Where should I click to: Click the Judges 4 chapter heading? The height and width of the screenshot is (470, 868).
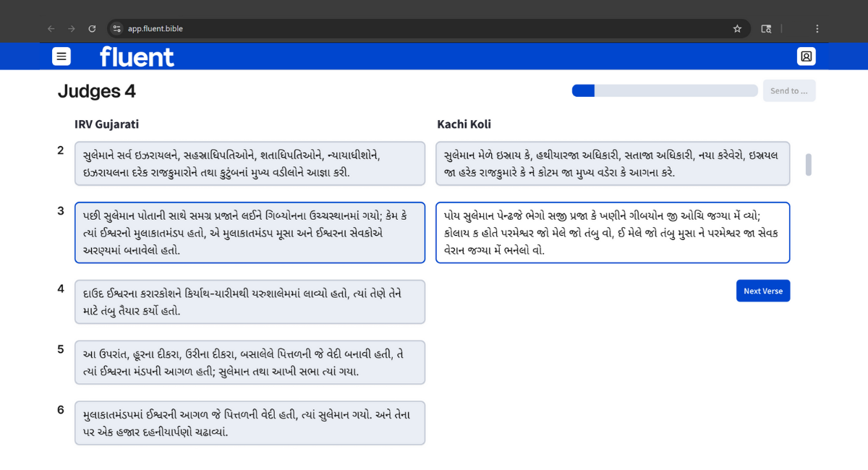[96, 91]
